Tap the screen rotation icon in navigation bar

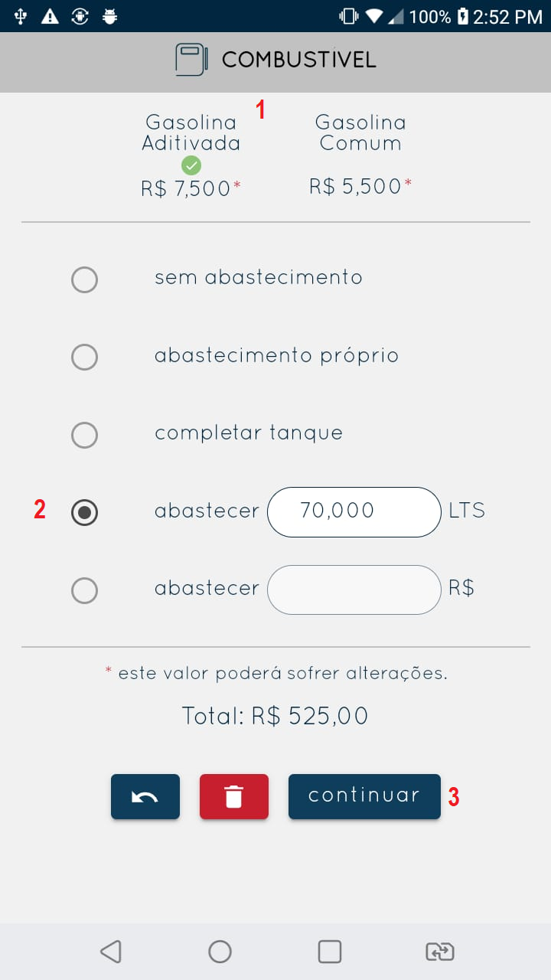tap(440, 952)
